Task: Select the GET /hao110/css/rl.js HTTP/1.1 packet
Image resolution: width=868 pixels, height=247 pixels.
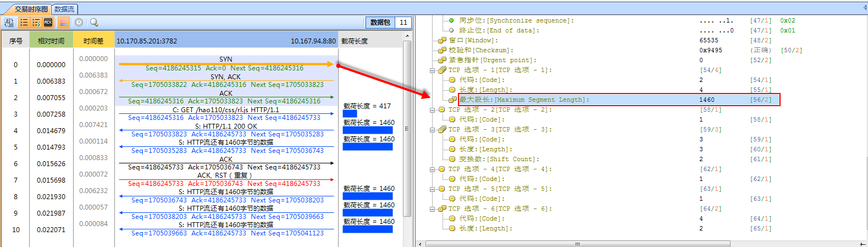Action: coord(226,113)
